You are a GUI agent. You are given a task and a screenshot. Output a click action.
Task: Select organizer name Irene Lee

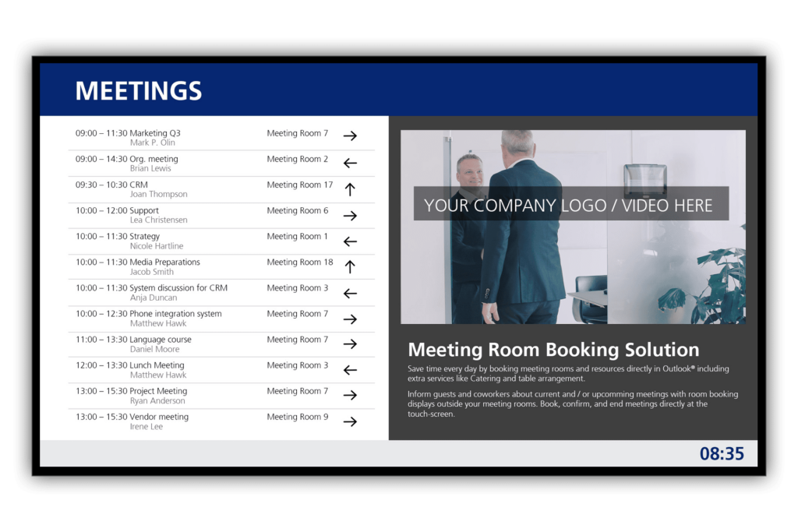tap(147, 427)
